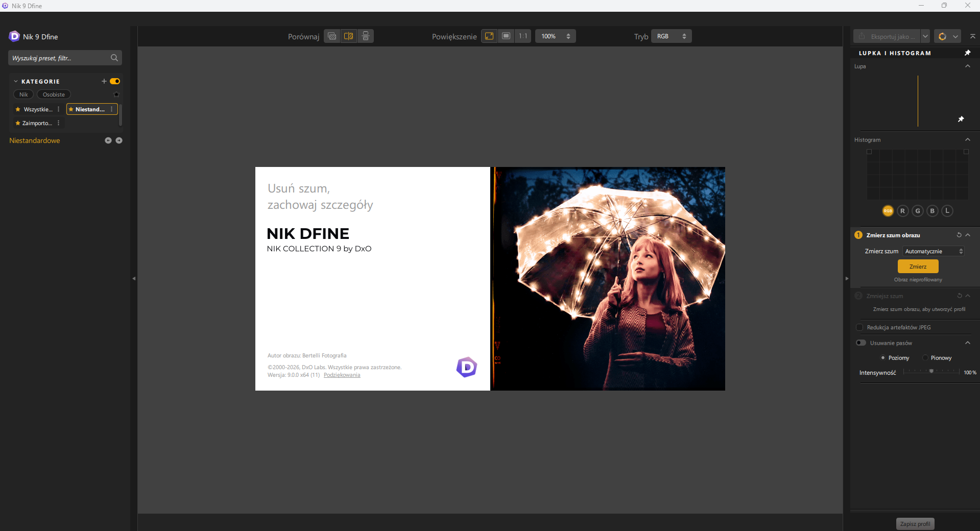Collapse the Zmierz szum obrazu section
Image resolution: width=980 pixels, height=531 pixels.
pyautogui.click(x=968, y=235)
